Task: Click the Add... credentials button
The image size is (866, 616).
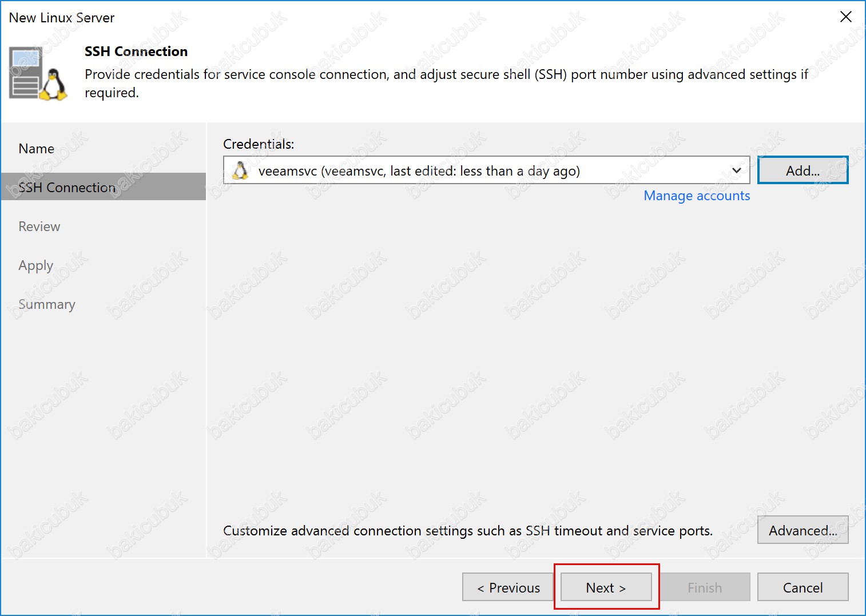Action: click(x=803, y=170)
